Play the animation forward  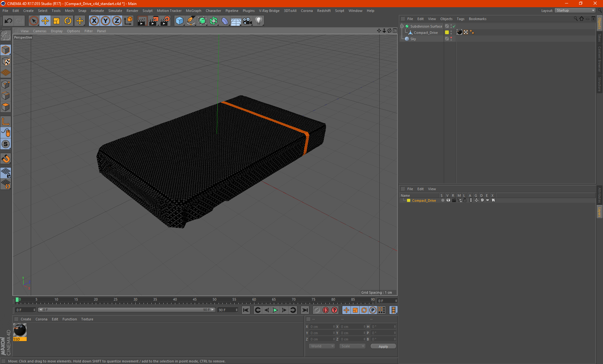pyautogui.click(x=275, y=310)
